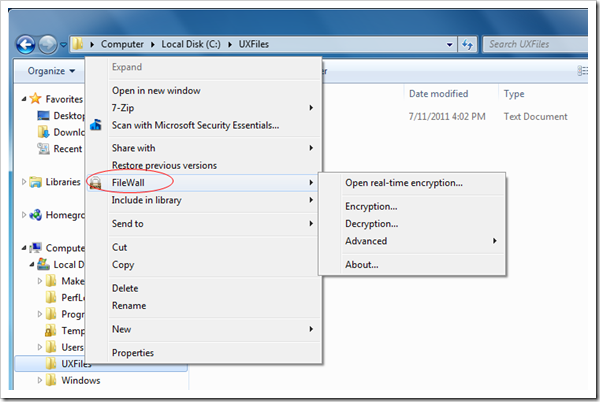Click Local Disk (C:) breadcrumb segment
Image resolution: width=600 pixels, height=402 pixels.
coord(191,44)
